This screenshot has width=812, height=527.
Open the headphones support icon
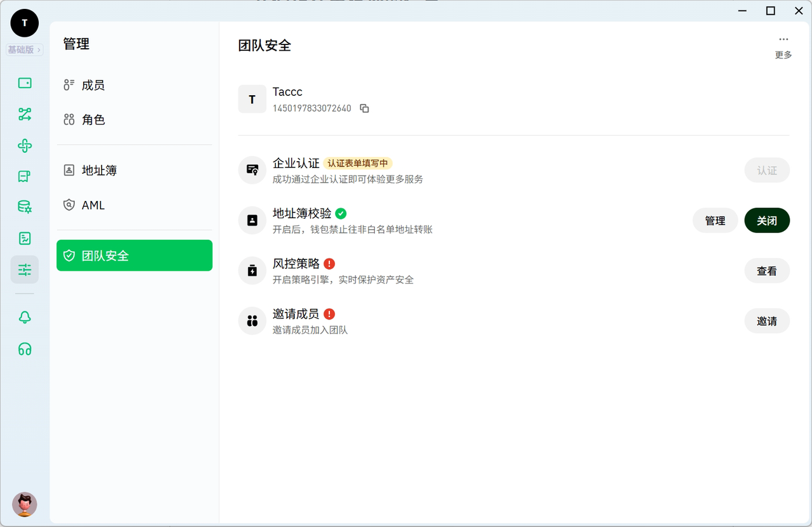[x=25, y=349]
